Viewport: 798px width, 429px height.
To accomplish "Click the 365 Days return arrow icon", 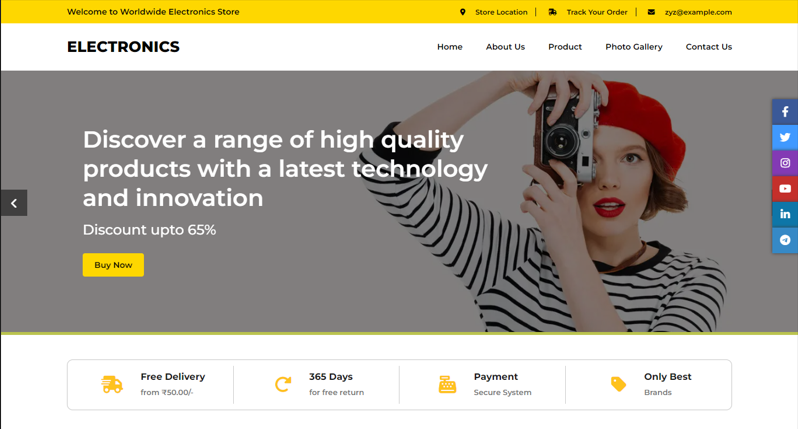I will [283, 384].
